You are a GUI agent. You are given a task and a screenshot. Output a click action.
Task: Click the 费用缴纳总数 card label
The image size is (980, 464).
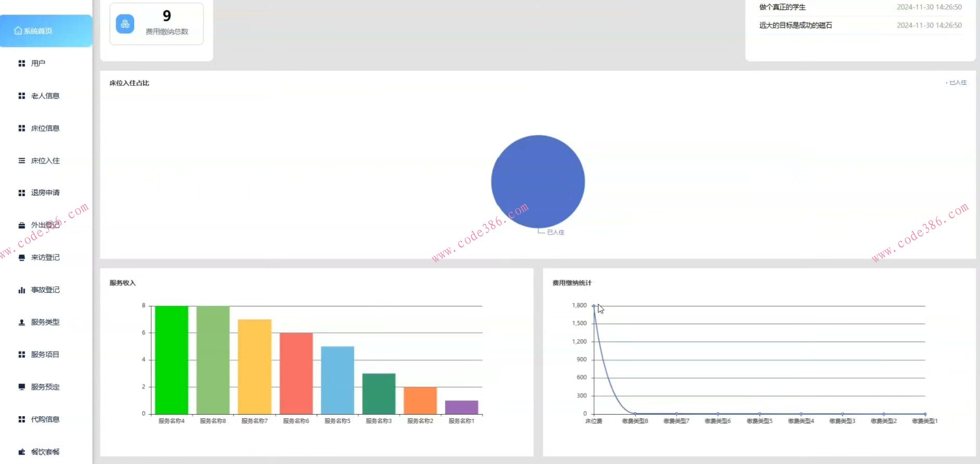pos(167,32)
